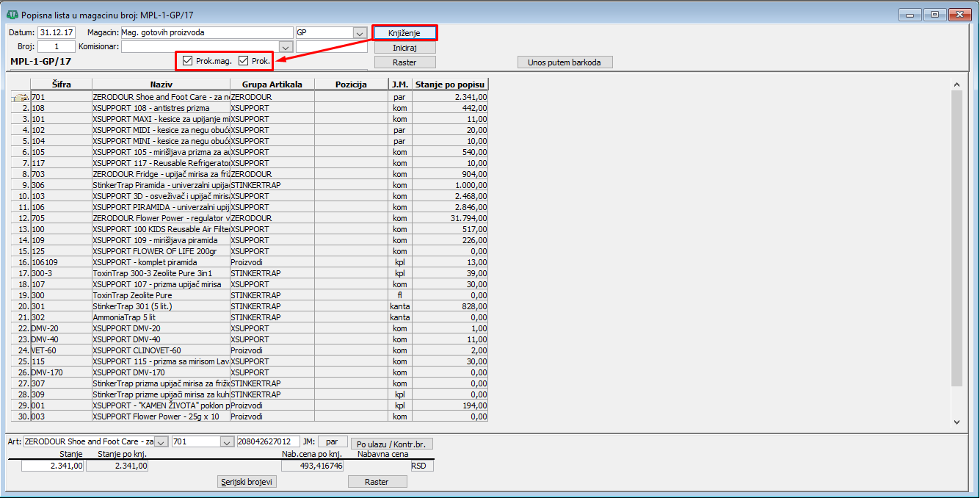This screenshot has height=498, width=980.
Task: Click the Iniciraj button
Action: [x=404, y=48]
